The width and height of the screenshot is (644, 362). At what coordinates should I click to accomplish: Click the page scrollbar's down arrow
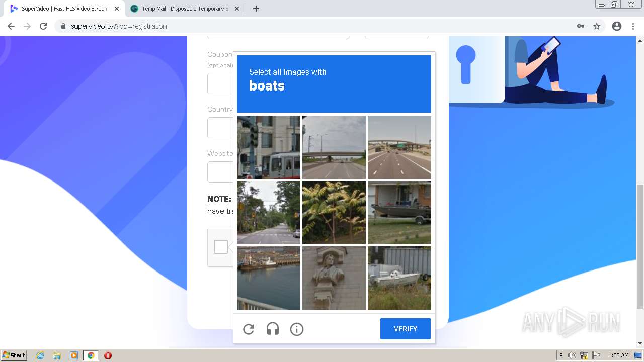click(x=640, y=343)
